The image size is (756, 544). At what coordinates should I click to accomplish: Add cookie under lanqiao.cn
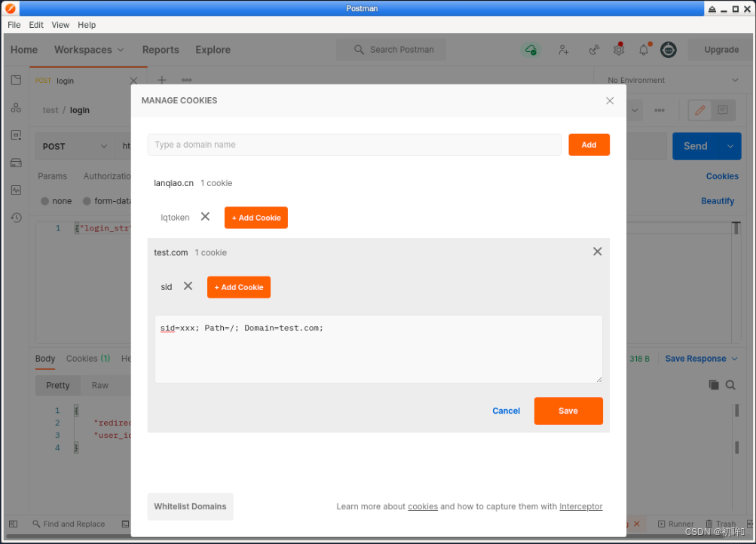click(256, 218)
